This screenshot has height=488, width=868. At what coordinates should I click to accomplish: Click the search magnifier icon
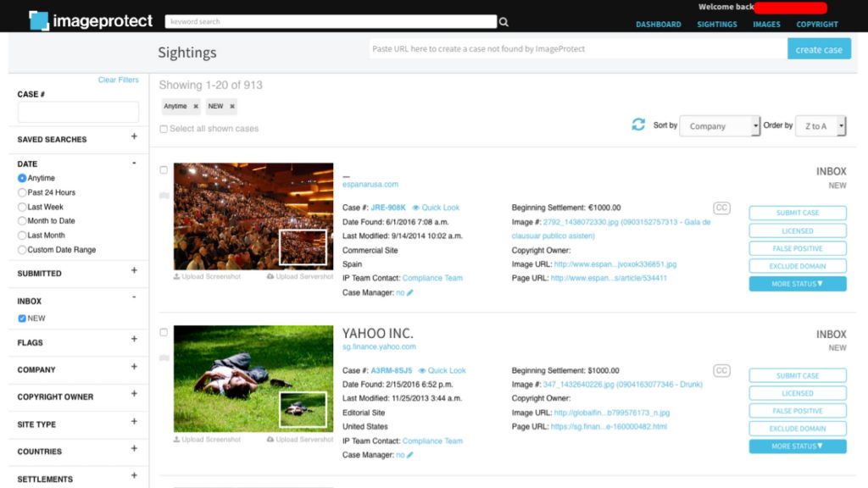pyautogui.click(x=504, y=22)
